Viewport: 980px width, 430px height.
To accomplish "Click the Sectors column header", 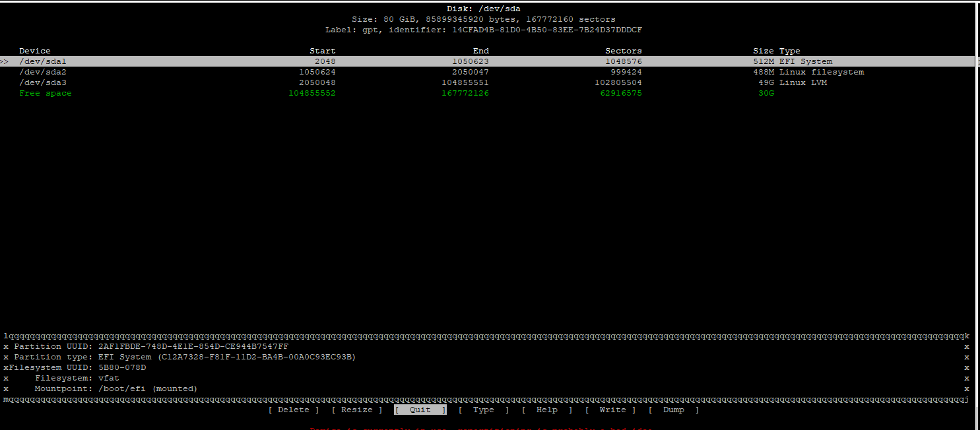I will click(623, 50).
